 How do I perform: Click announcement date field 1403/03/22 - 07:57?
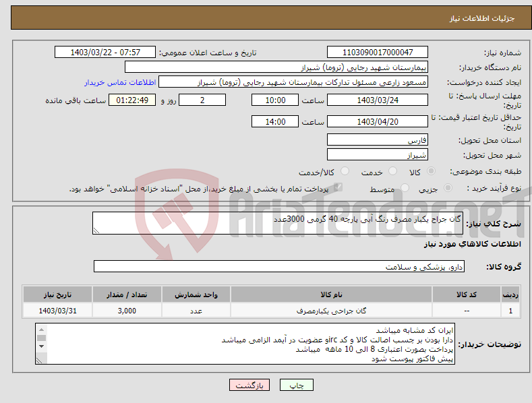(105, 53)
